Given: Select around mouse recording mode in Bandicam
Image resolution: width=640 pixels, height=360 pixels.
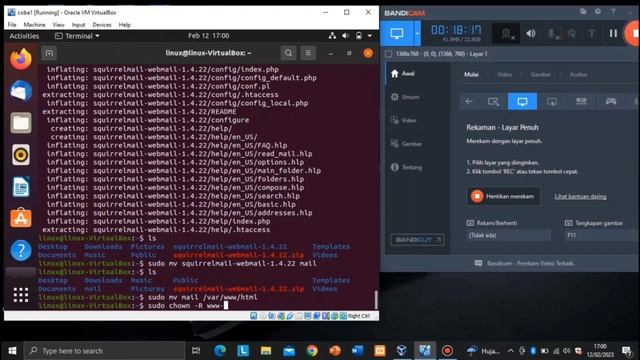Looking at the screenshot, I should (552, 101).
